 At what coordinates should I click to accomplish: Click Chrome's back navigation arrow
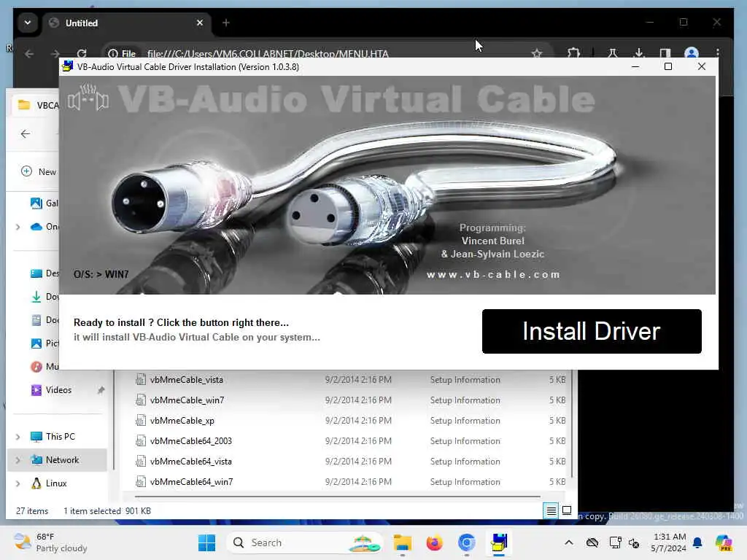coord(29,54)
